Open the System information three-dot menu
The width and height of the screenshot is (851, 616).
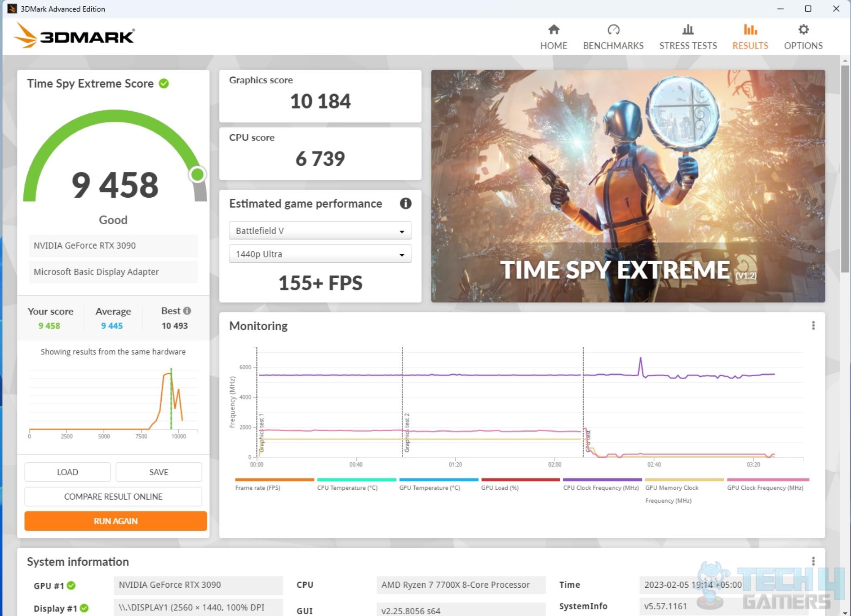(x=813, y=561)
